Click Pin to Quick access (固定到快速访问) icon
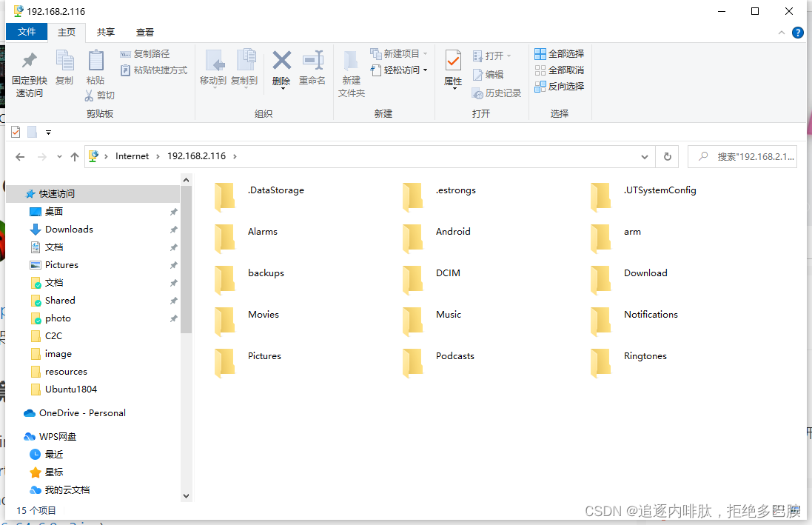Screen dimensions: 812x525 click(x=30, y=61)
